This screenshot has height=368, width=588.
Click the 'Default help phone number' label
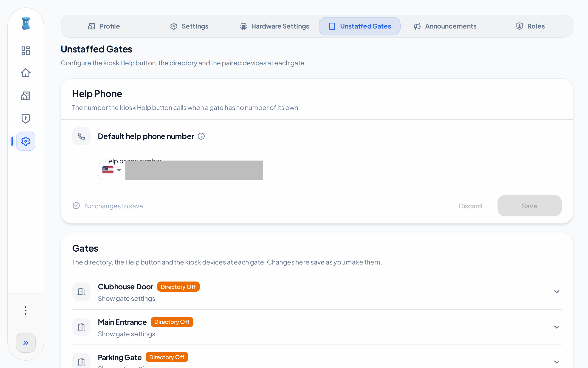pyautogui.click(x=146, y=136)
